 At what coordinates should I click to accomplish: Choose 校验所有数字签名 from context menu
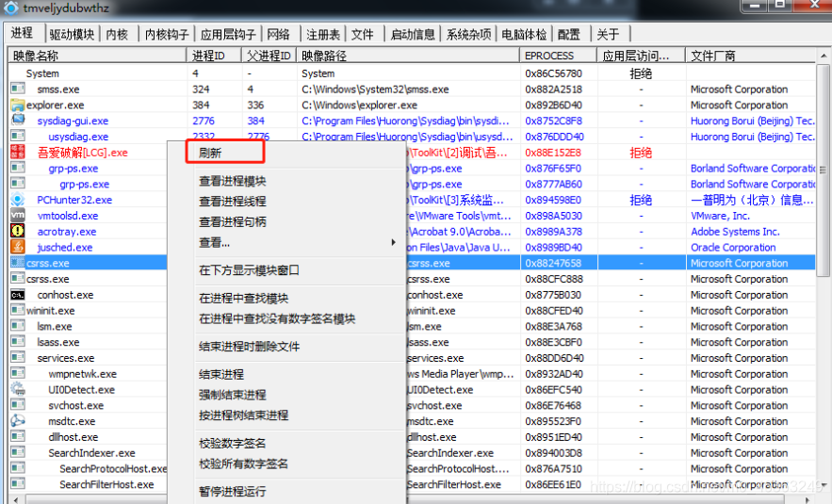pos(243,463)
